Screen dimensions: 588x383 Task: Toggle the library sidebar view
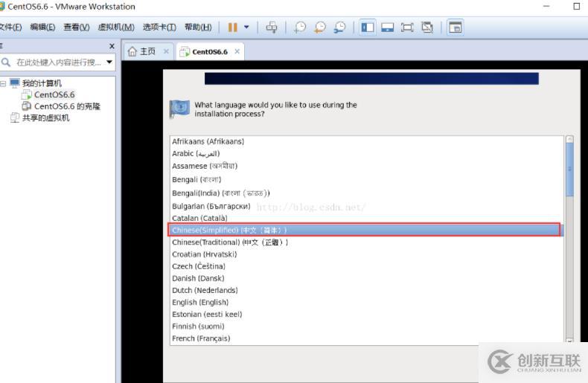367,28
